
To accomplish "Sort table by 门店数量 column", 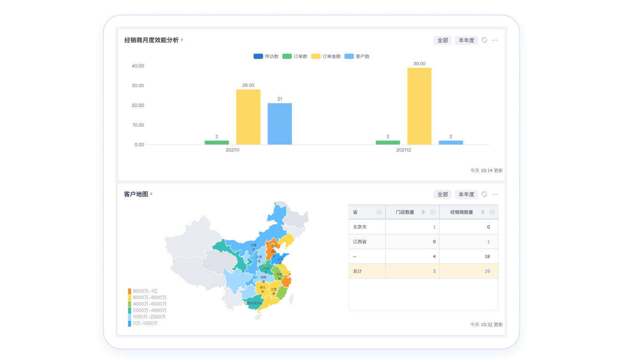I will tap(423, 212).
